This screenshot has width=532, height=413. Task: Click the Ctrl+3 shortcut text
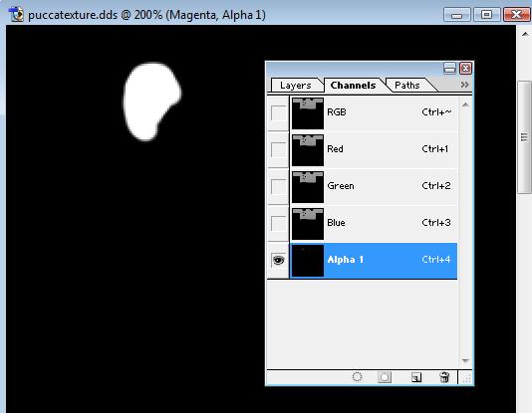pos(436,223)
